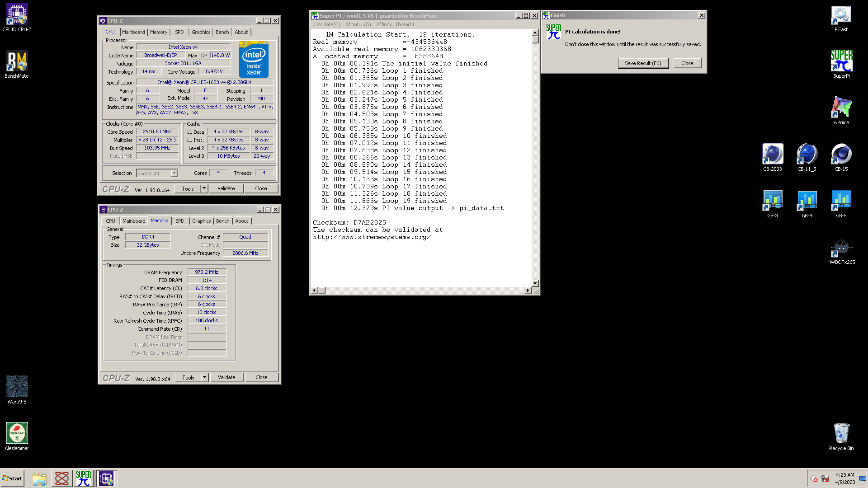Click the Intel Xeon logo in CPU-Z
This screenshot has width=868, height=488.
(x=254, y=59)
